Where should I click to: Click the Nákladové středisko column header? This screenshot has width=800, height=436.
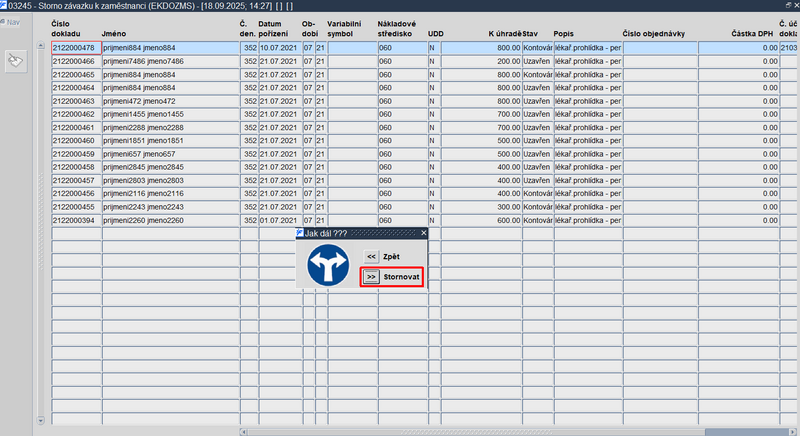click(x=397, y=29)
